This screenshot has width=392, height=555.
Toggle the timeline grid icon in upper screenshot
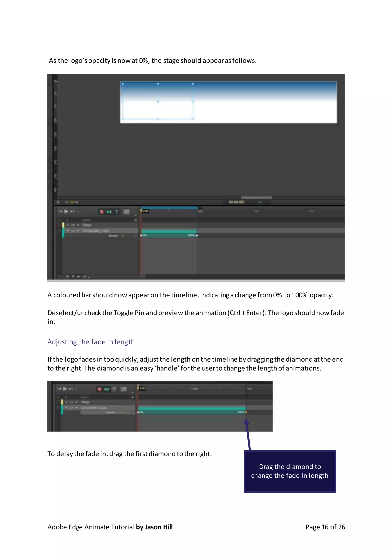(85, 276)
